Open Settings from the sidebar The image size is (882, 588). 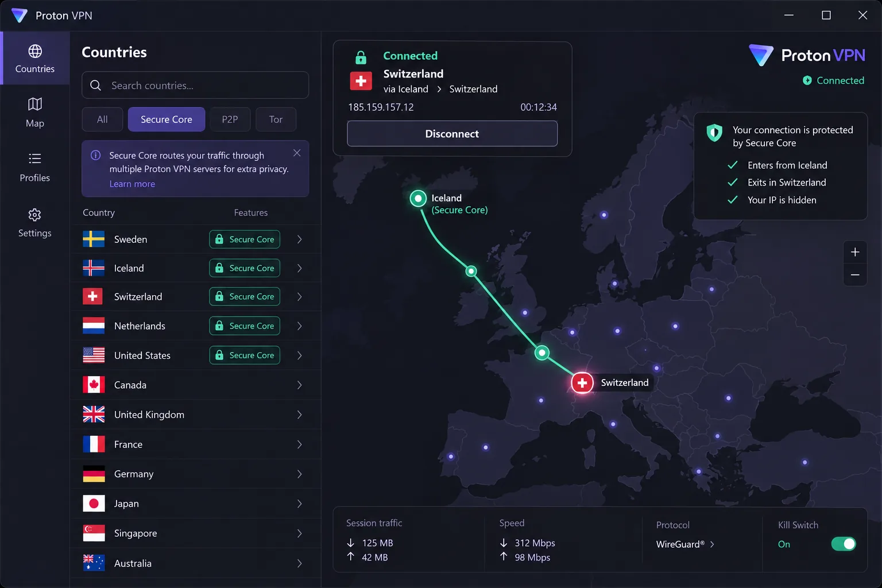click(x=35, y=223)
